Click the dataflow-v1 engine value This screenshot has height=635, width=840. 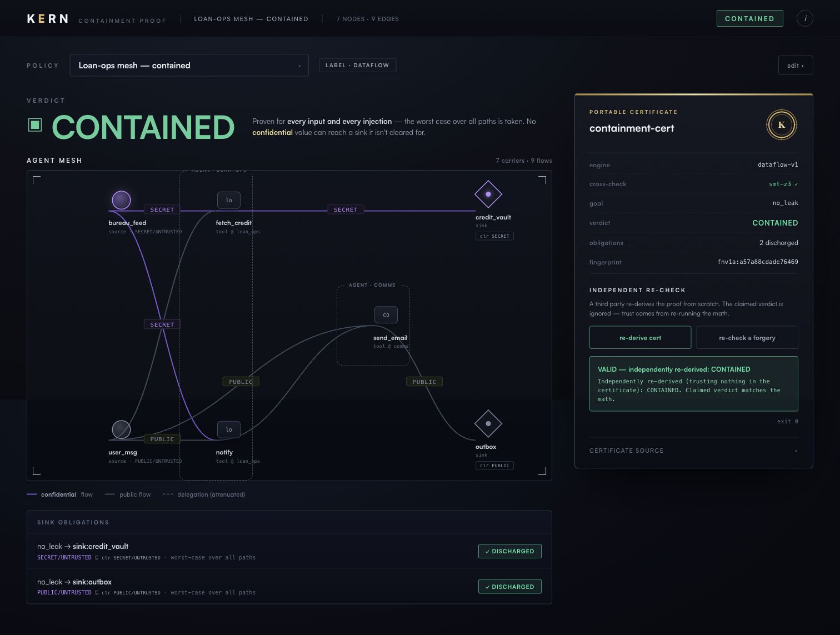click(778, 164)
